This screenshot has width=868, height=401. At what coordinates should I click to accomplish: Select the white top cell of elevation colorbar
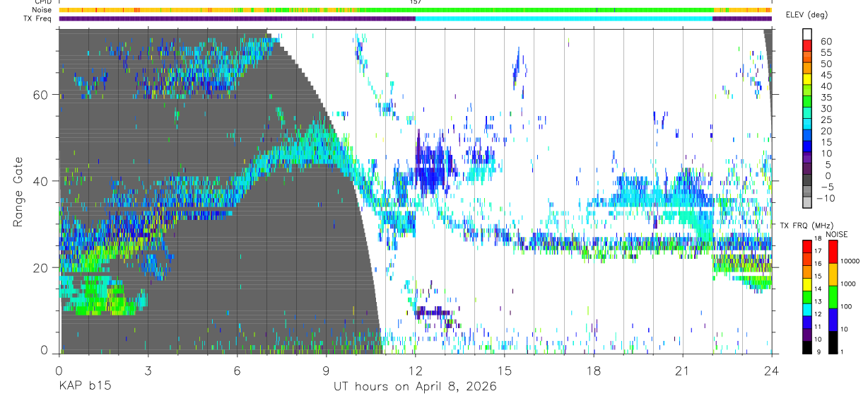807,35
